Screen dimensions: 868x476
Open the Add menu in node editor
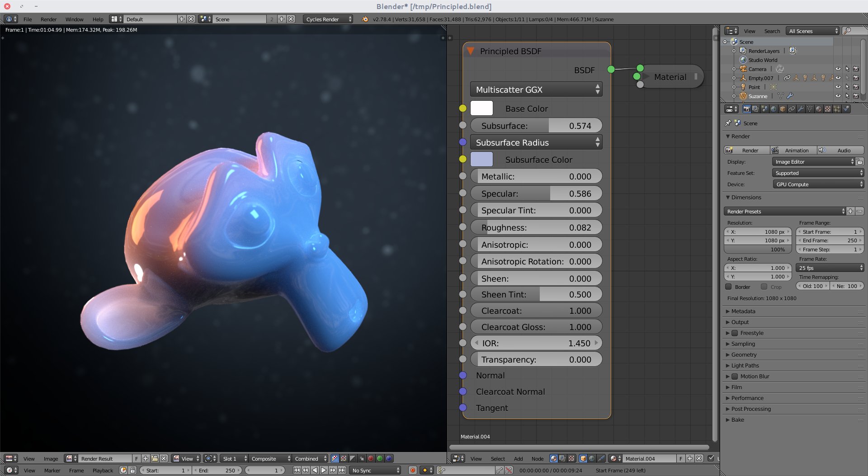coord(518,458)
